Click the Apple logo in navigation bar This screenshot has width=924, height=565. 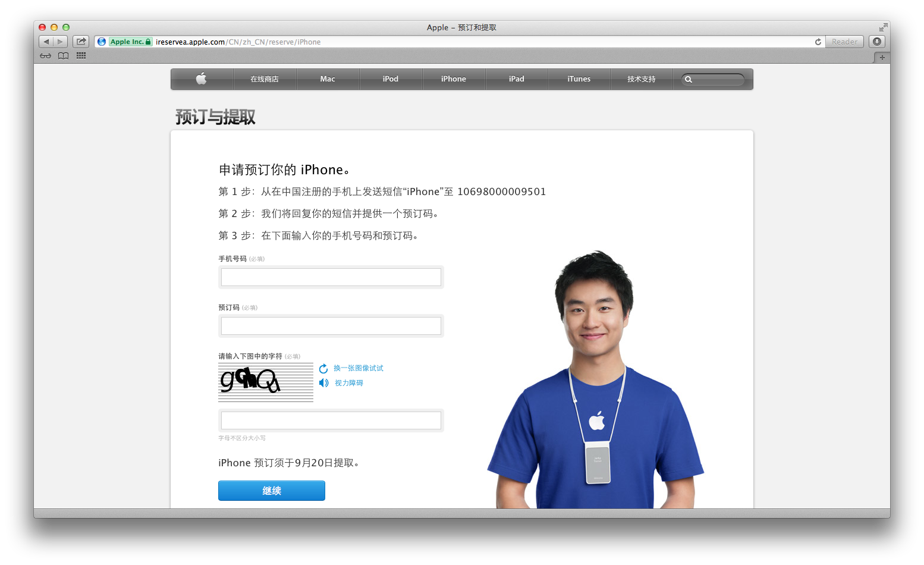coord(202,79)
